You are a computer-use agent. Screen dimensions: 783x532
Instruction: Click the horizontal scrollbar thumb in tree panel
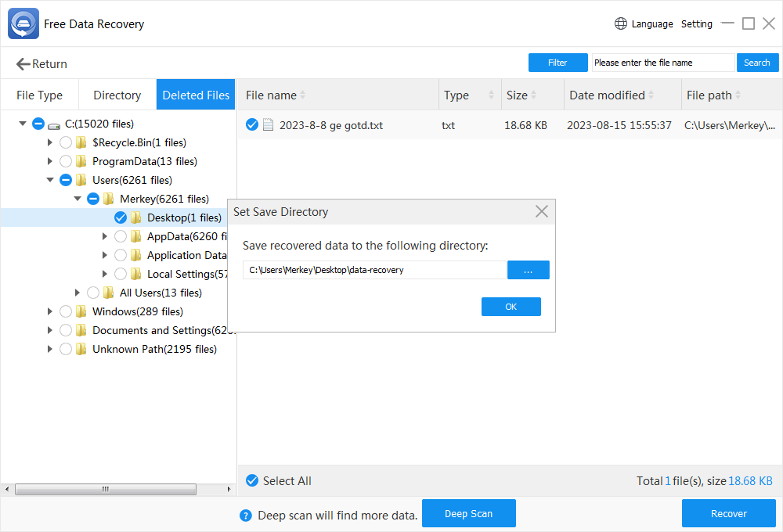tap(106, 490)
